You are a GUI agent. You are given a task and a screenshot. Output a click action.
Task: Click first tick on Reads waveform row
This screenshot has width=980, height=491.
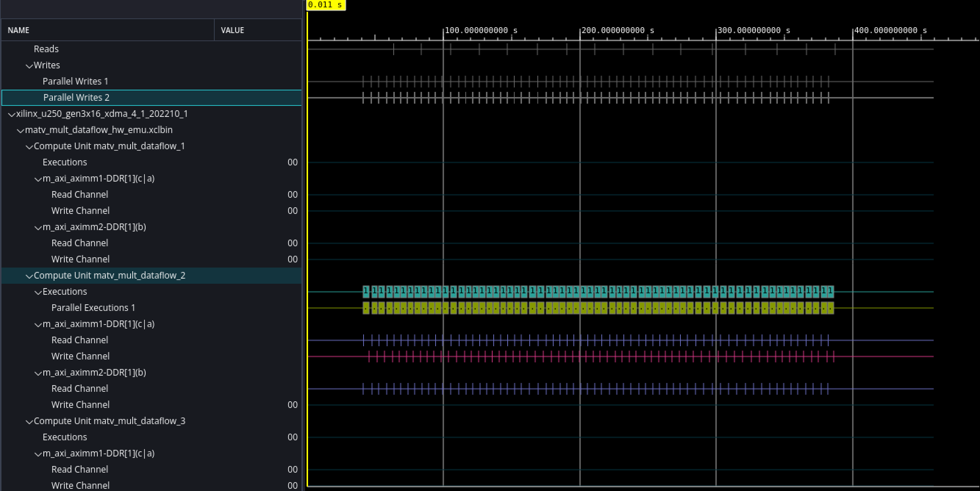point(394,49)
